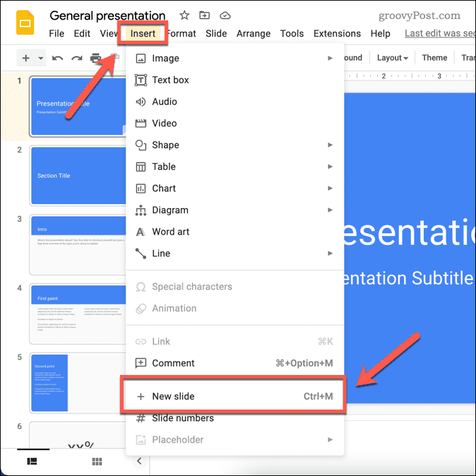Expand the Image submenu arrow

point(330,58)
